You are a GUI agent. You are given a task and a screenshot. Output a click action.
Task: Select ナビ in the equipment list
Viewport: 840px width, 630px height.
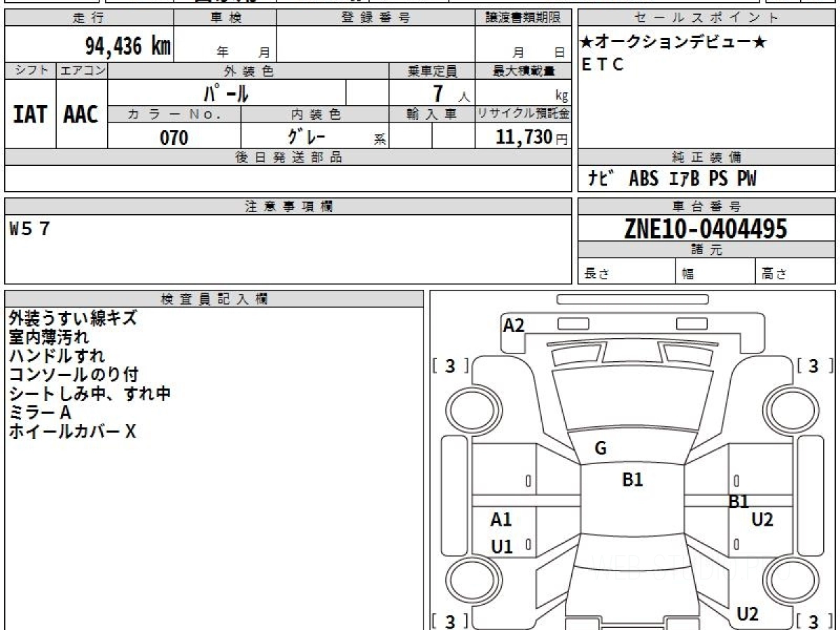tap(601, 178)
